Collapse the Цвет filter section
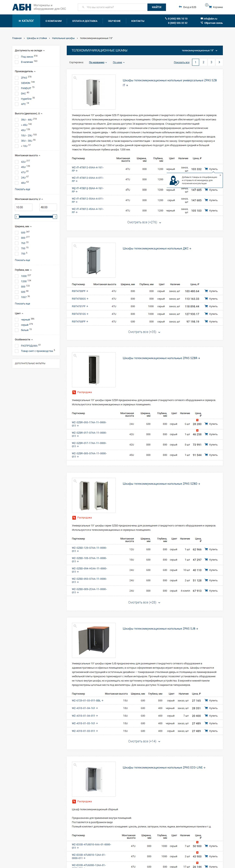235x868 pixels. [x=19, y=314]
